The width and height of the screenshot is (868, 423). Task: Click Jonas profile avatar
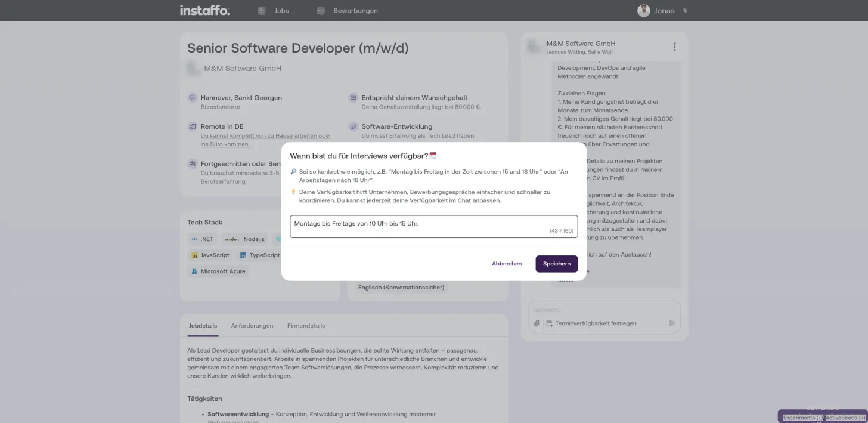pyautogui.click(x=643, y=11)
